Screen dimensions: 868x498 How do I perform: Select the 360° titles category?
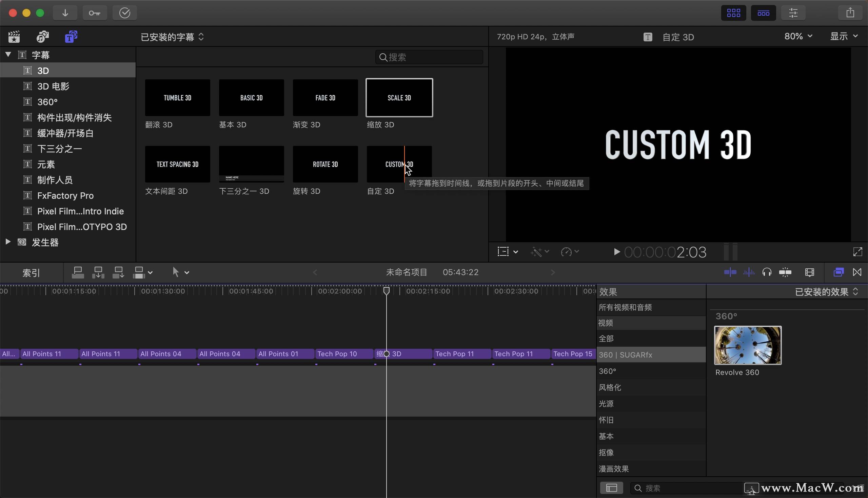coord(47,102)
